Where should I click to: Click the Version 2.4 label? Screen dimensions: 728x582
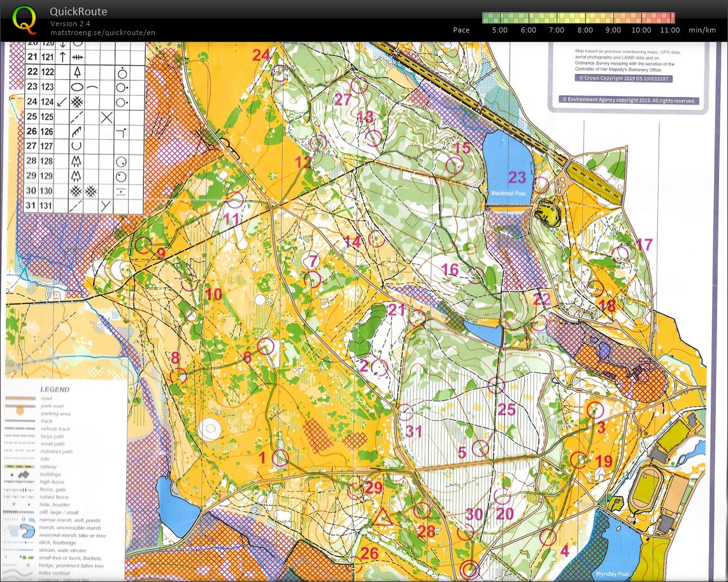point(70,24)
